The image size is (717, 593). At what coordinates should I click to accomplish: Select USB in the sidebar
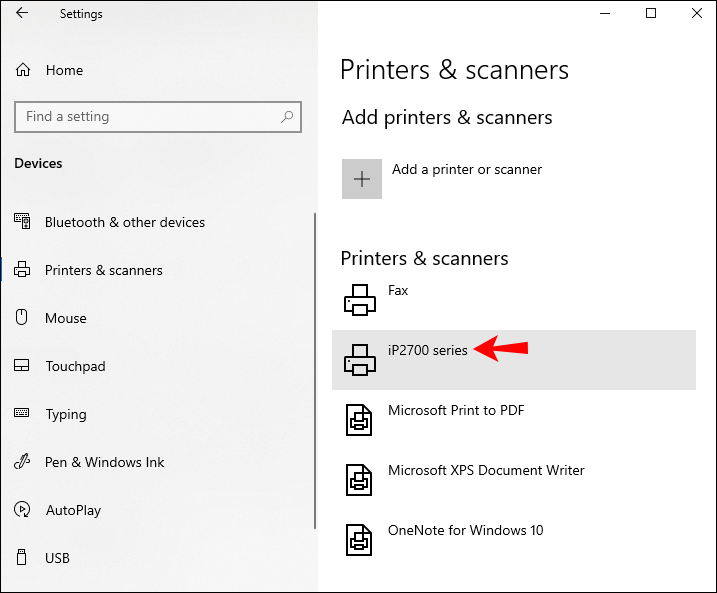tap(58, 558)
